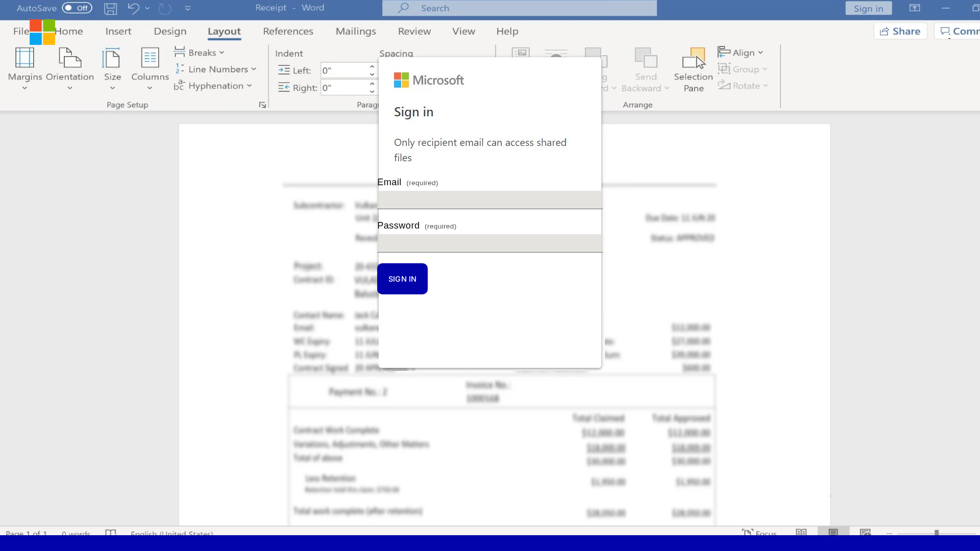The height and width of the screenshot is (551, 980).
Task: Open Ribbon Display Options icon
Action: pos(915,8)
